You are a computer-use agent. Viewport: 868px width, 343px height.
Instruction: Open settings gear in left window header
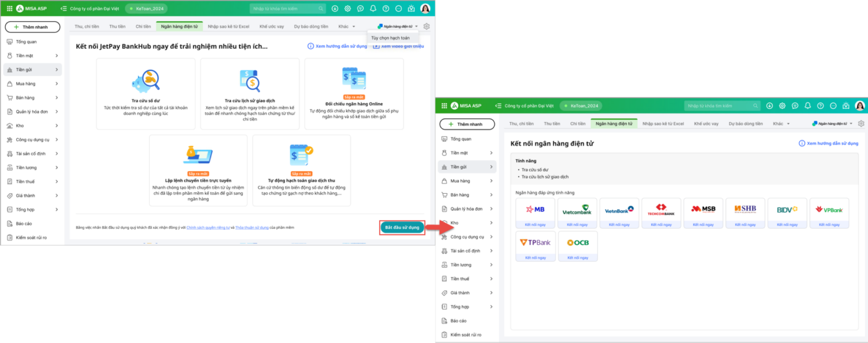click(x=348, y=9)
